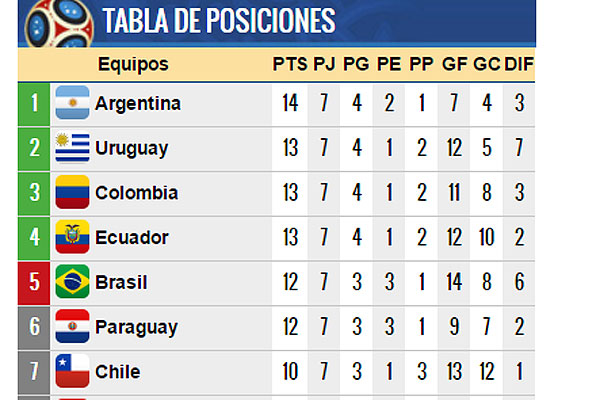Image resolution: width=600 pixels, height=400 pixels.
Task: Click the Brasil team name
Action: pos(121,282)
